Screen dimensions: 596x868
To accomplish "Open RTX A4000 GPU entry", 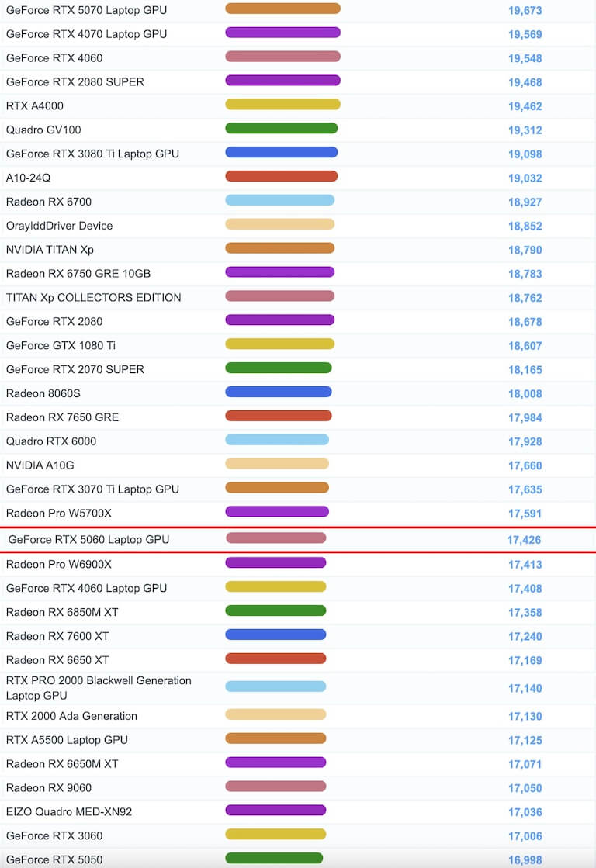I will (34, 105).
